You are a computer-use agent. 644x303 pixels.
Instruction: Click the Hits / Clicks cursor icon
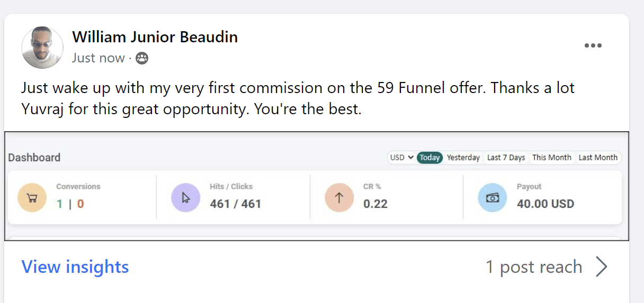pyautogui.click(x=185, y=198)
